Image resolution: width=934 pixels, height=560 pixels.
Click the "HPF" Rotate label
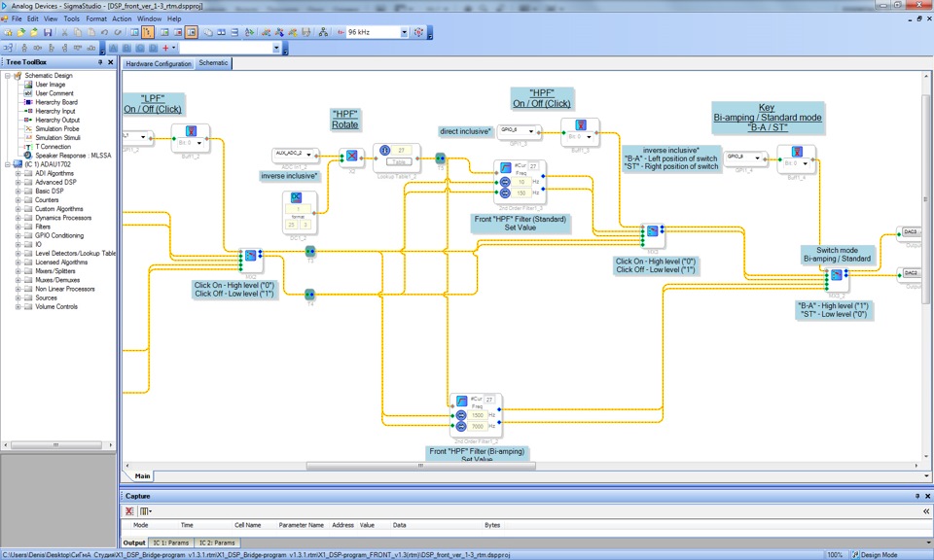coord(345,120)
